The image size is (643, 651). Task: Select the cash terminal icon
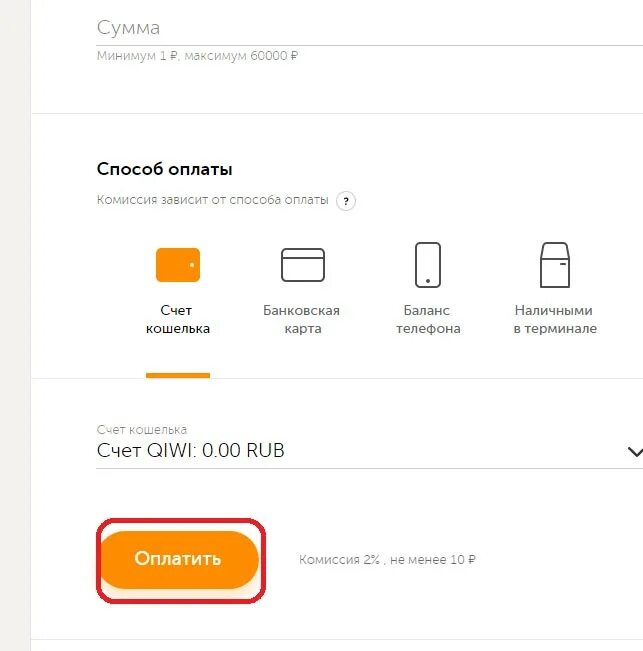pyautogui.click(x=555, y=265)
